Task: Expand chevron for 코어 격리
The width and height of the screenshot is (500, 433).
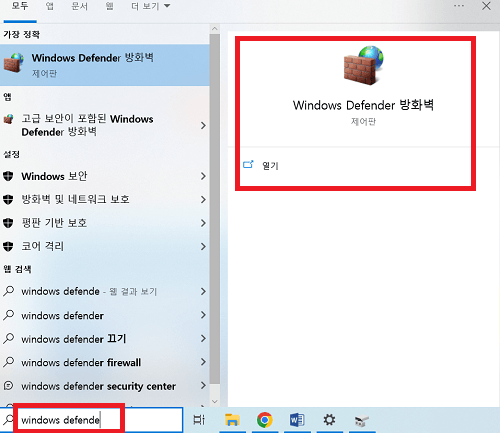Action: [203, 246]
